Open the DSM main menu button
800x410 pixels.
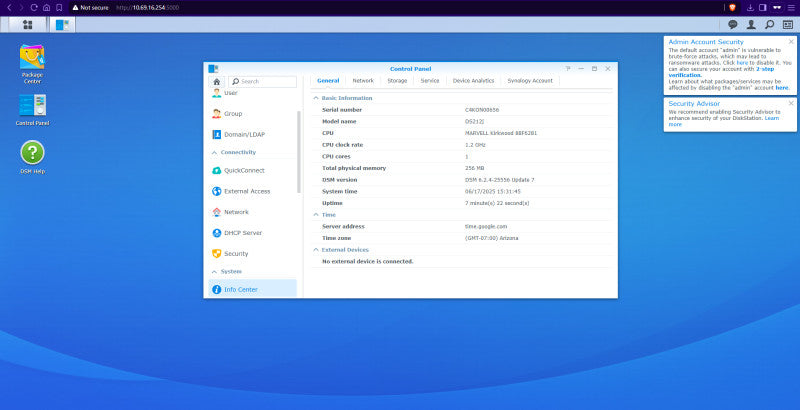pos(28,24)
